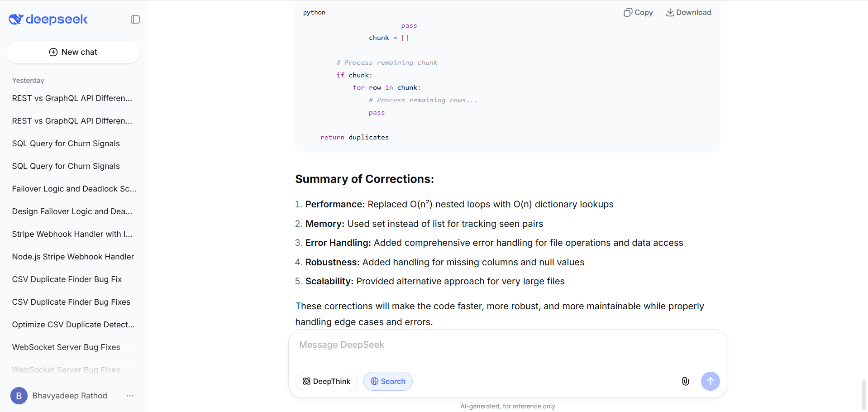Click the DeepSeek logo
868x412 pixels.
[48, 19]
